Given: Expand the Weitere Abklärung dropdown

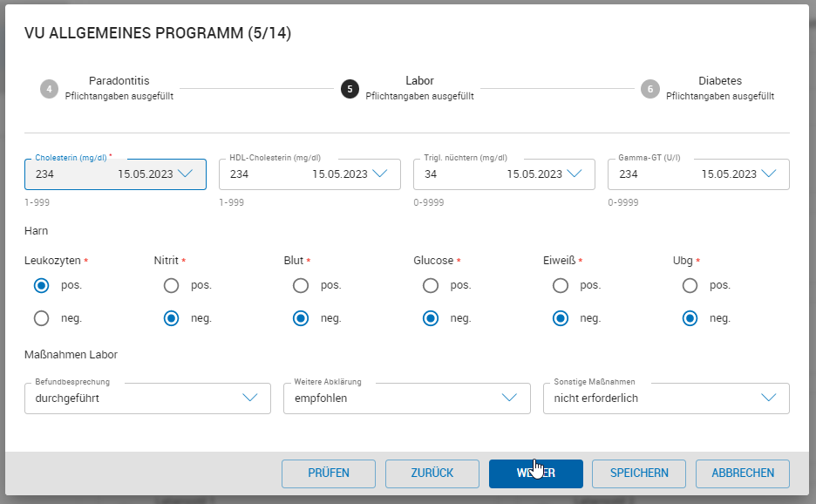Looking at the screenshot, I should click(406, 398).
